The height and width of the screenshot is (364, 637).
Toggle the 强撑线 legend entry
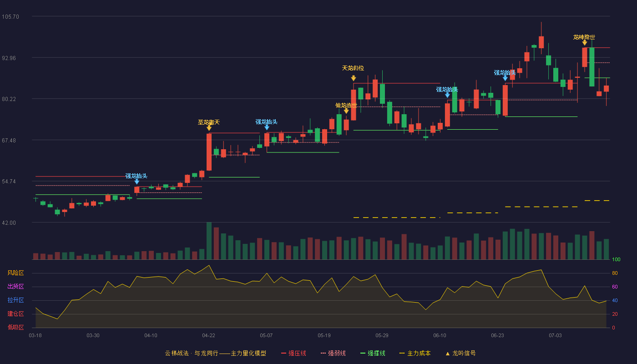(x=373, y=353)
